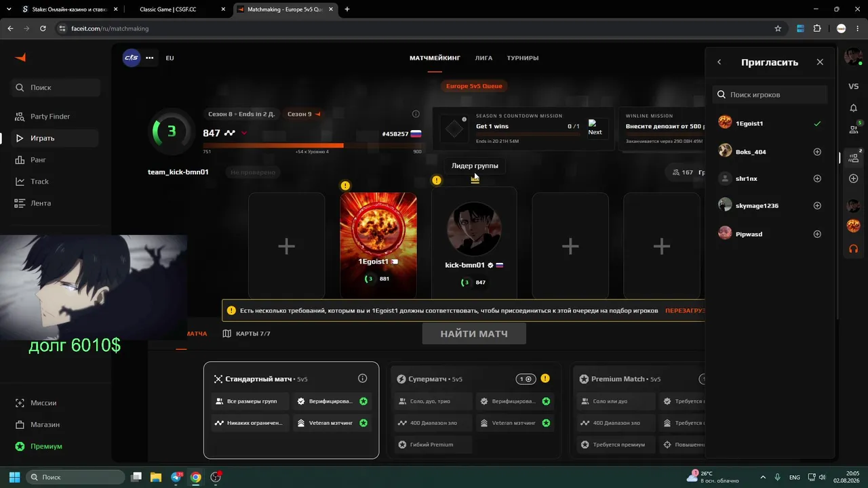Click the warning icon above 1Egoist1 card
Screen dimensions: 868x488
point(345,186)
